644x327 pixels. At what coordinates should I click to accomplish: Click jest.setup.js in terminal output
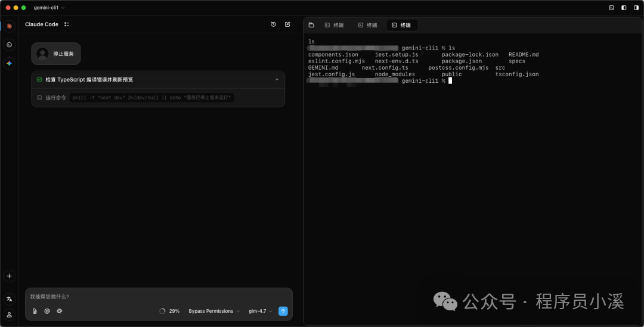click(x=397, y=55)
